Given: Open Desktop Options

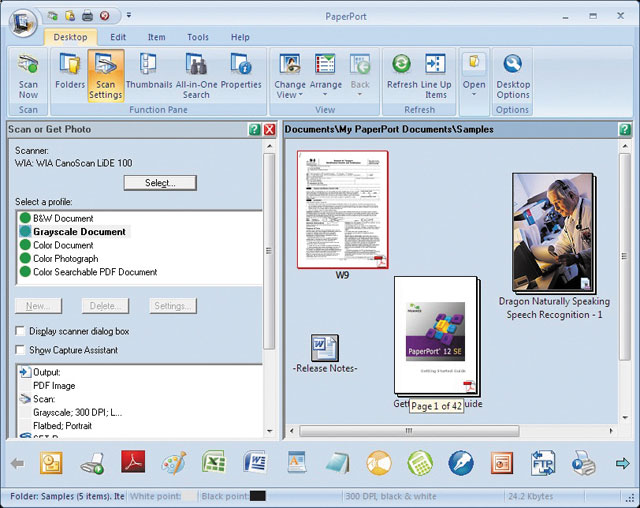Looking at the screenshot, I should (513, 76).
